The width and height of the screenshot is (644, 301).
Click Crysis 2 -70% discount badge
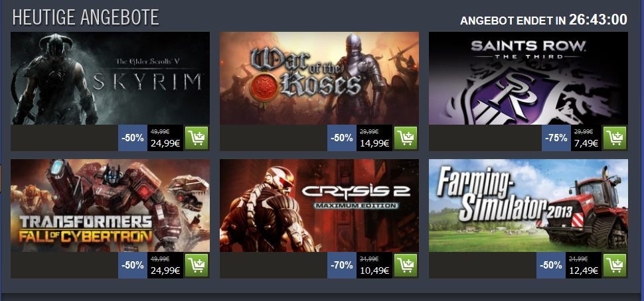(x=342, y=265)
